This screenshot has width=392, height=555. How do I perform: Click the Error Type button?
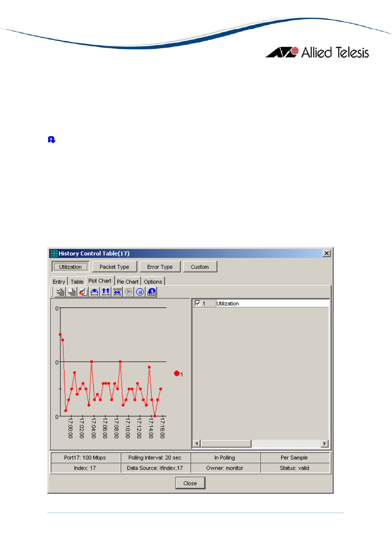pyautogui.click(x=160, y=267)
